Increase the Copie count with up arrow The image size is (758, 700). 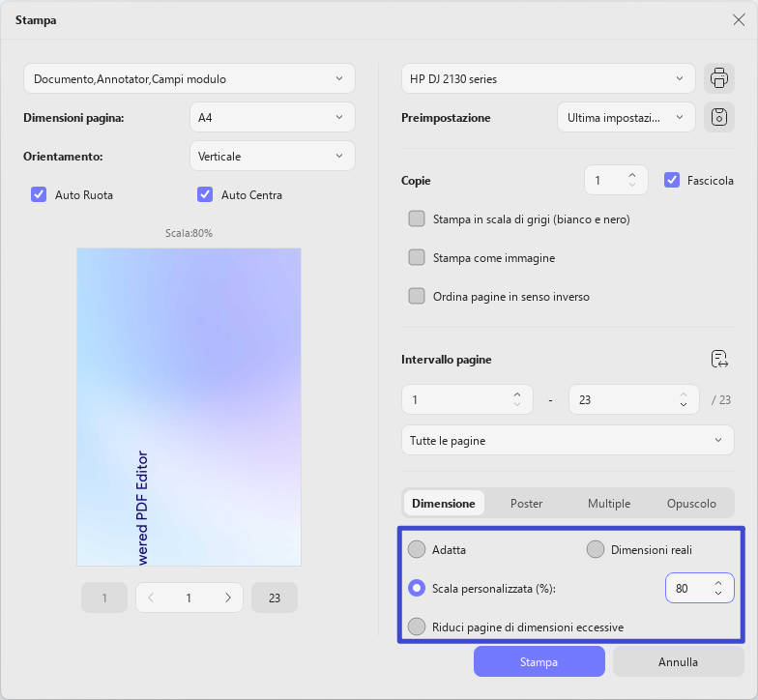632,176
